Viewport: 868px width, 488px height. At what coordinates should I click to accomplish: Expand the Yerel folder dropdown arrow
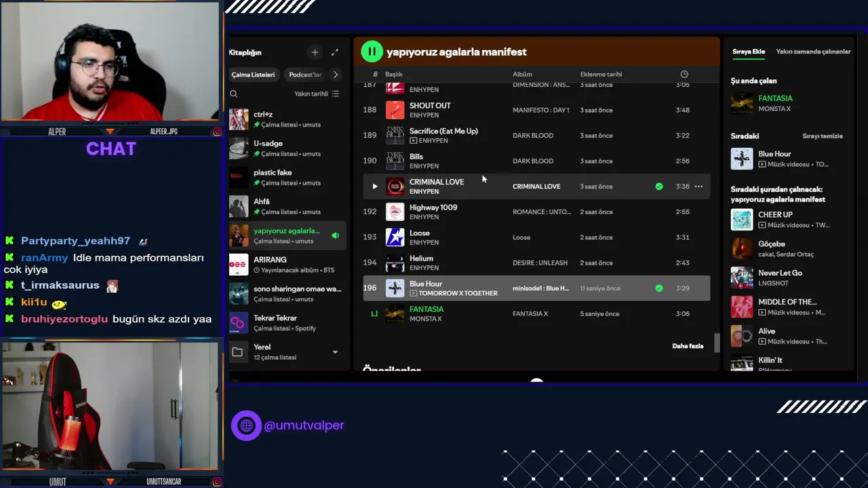point(335,352)
